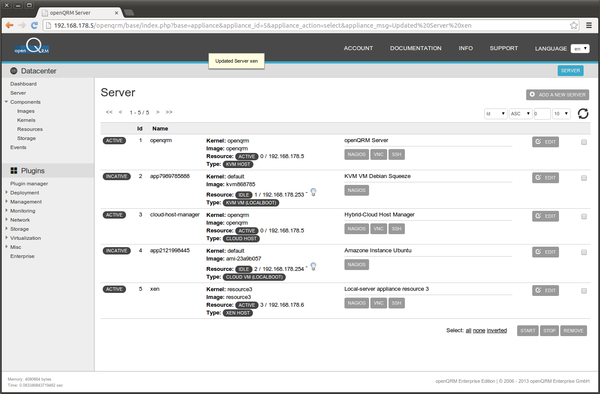Go to previous page of server list
The height and width of the screenshot is (394, 600).
[121, 112]
